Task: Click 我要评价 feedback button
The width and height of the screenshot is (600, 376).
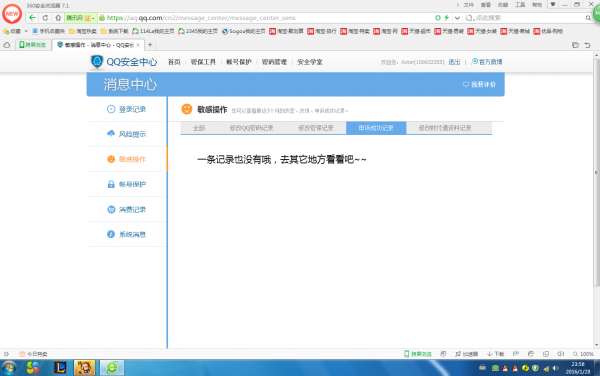Action: coord(479,85)
